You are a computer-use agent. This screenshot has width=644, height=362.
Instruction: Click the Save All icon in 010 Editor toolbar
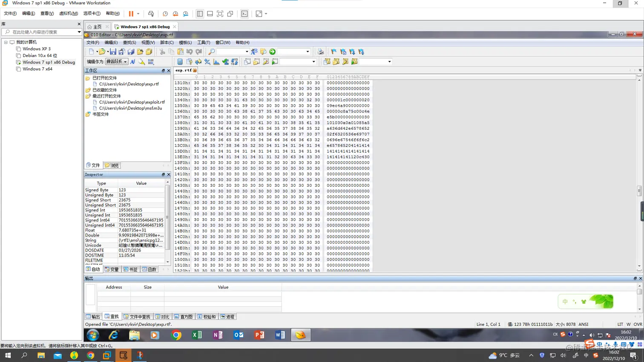point(131,51)
